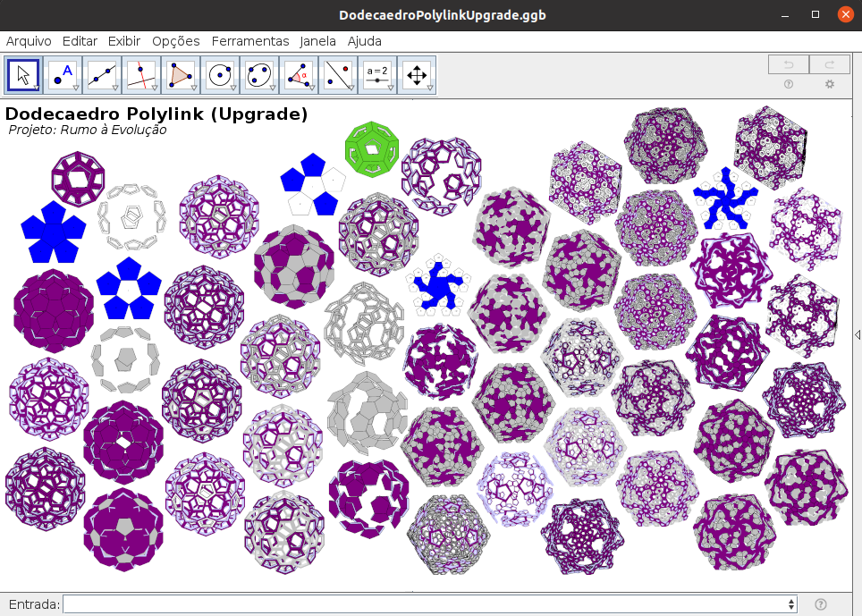Viewport: 862px width, 616px height.
Task: Open input bar help icon
Action: [821, 604]
